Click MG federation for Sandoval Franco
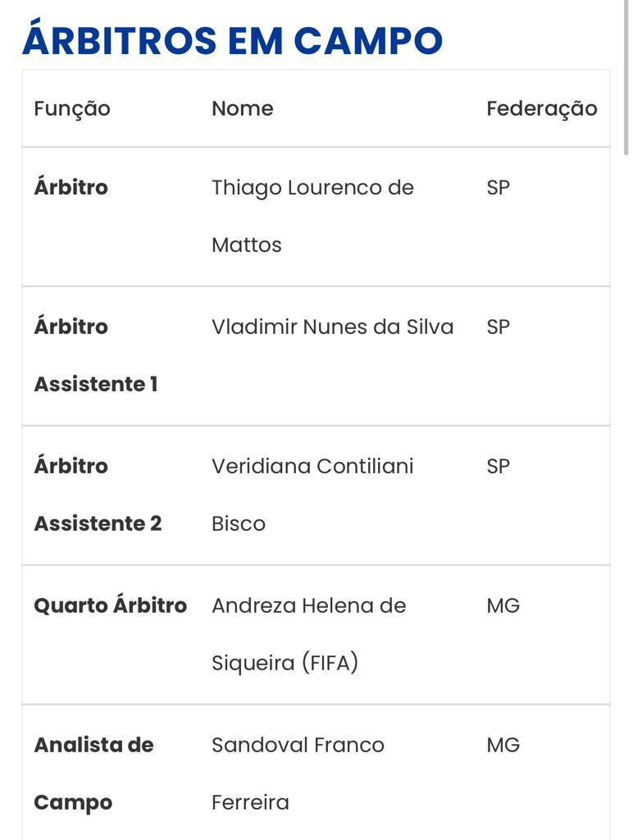The width and height of the screenshot is (633, 840). tap(503, 745)
